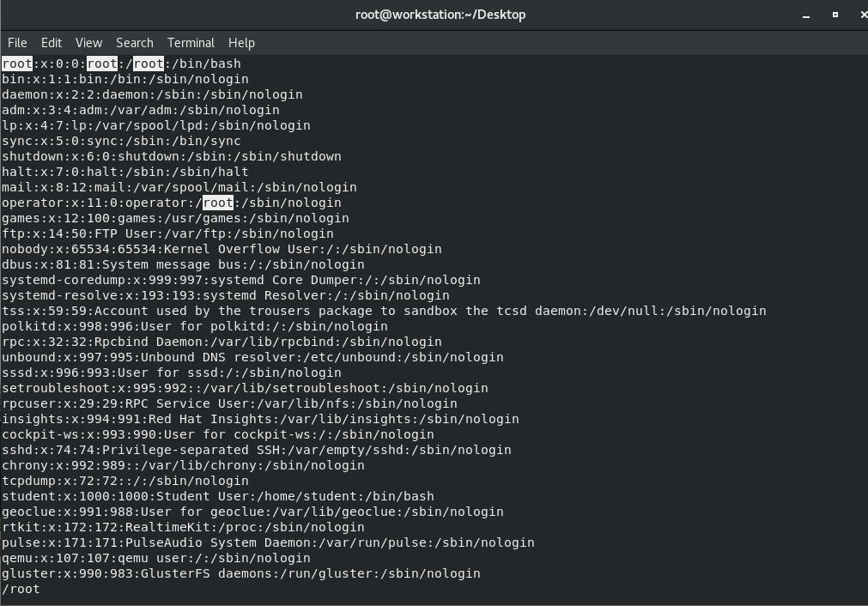Image resolution: width=868 pixels, height=606 pixels.
Task: Click the rtkit RealtimeKit line
Action: pos(183,527)
